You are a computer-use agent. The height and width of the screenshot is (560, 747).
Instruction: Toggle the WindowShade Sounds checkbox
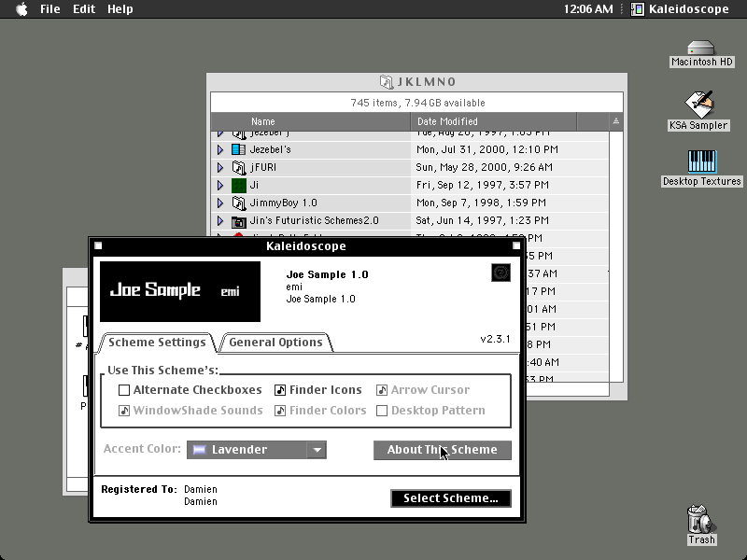[124, 411]
